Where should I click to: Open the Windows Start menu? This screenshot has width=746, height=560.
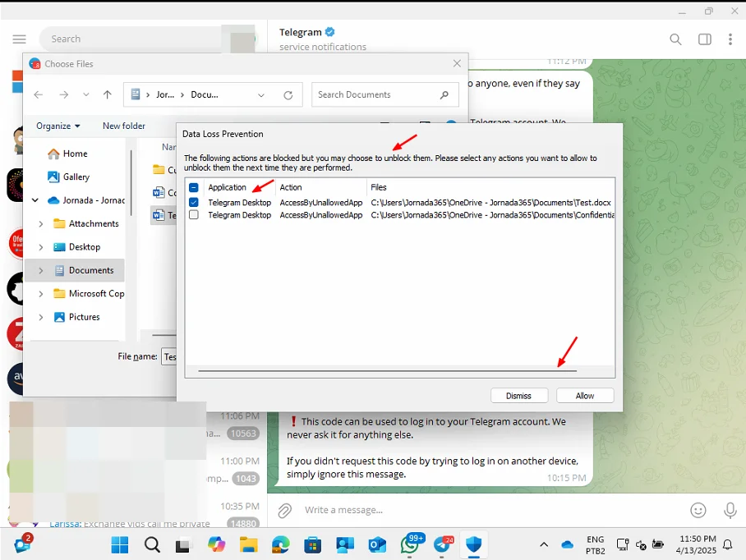coord(119,544)
